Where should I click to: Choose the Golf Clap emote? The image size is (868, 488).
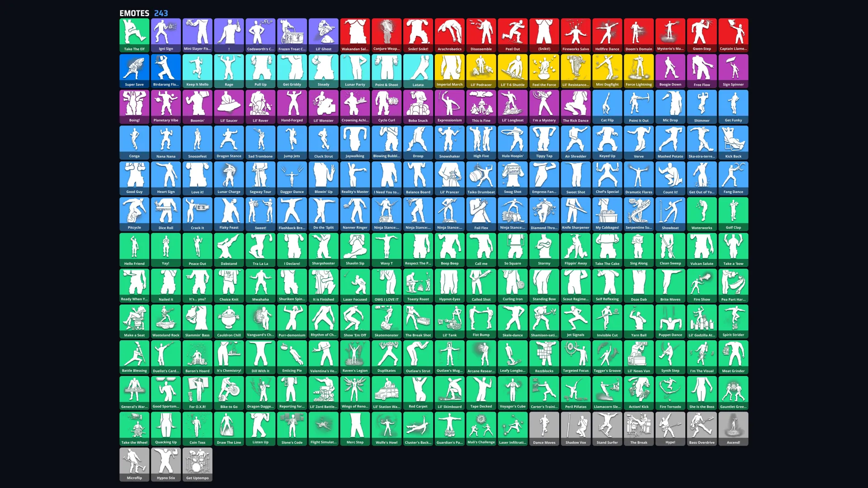(733, 214)
